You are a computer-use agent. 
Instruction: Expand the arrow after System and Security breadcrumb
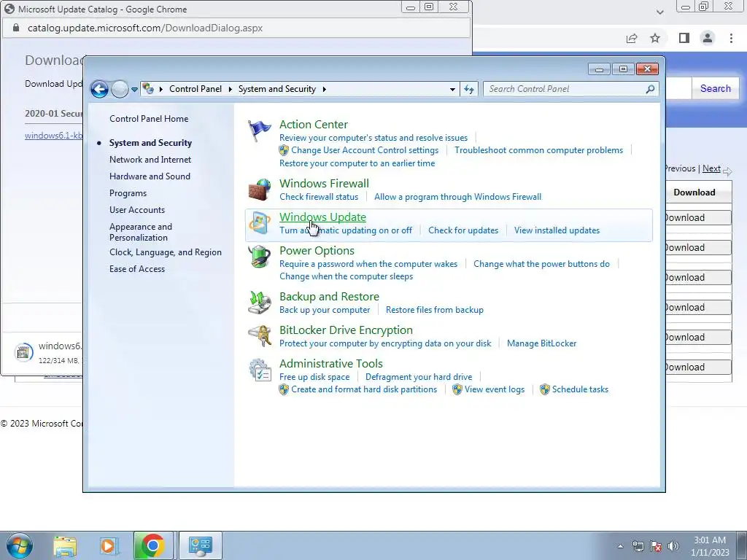coord(325,89)
